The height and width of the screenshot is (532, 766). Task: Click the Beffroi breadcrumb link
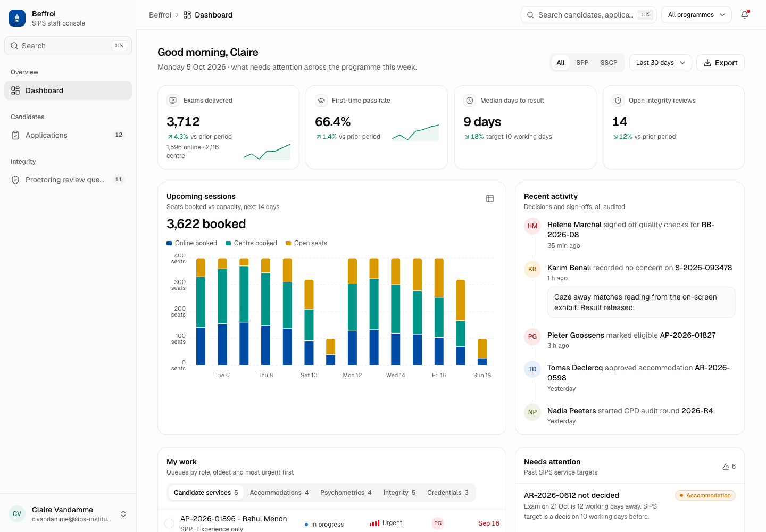point(160,15)
